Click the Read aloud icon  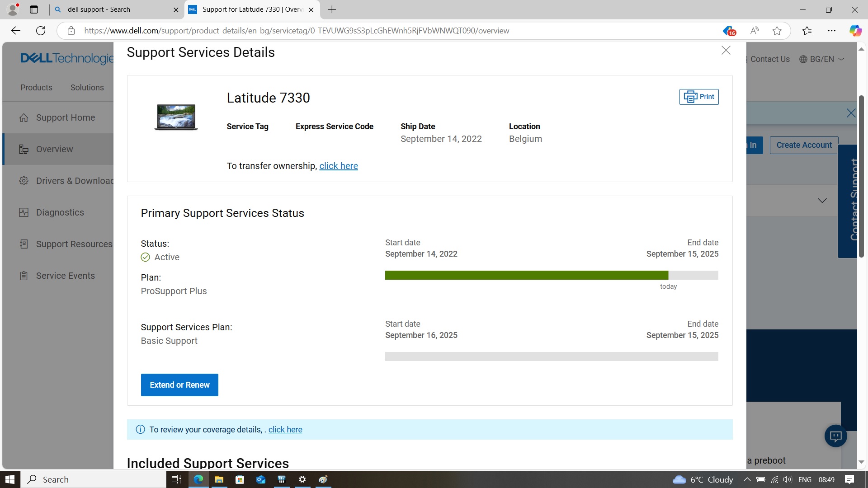pos(754,31)
